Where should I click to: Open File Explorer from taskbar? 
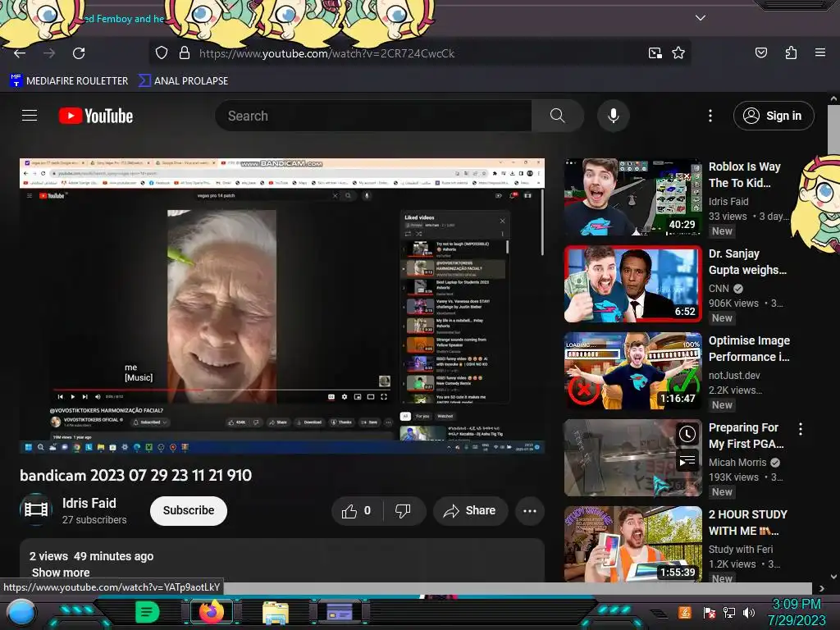(x=276, y=613)
